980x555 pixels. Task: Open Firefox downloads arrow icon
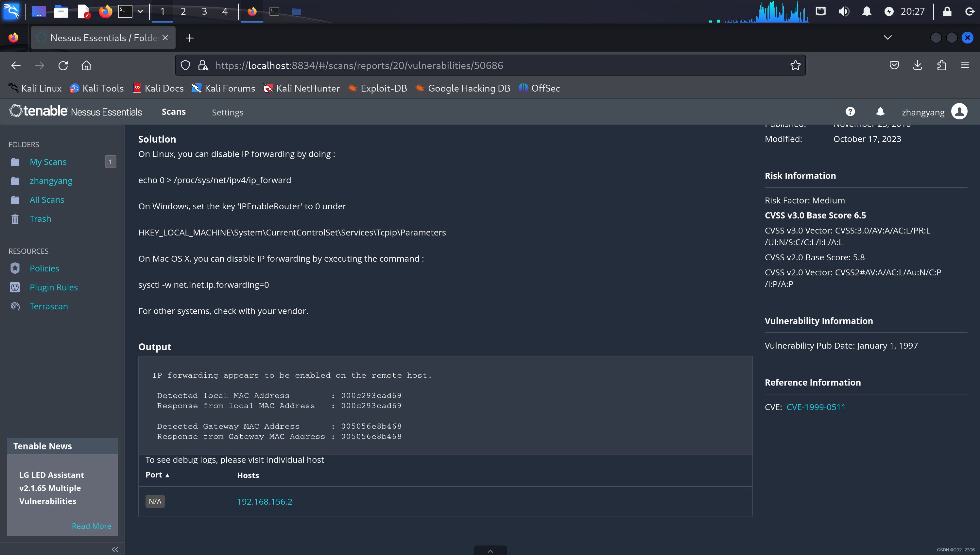tap(918, 65)
